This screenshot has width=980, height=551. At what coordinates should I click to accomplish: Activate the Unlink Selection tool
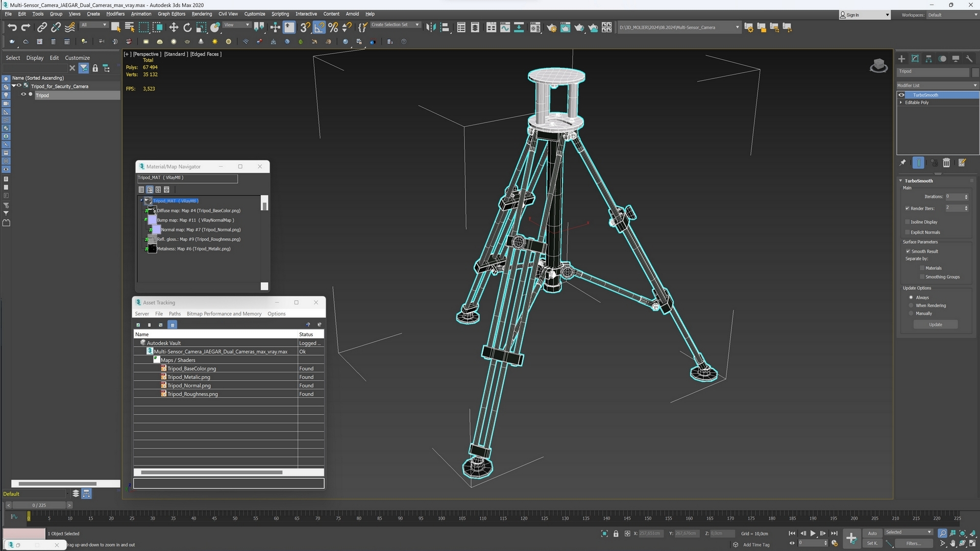(56, 28)
